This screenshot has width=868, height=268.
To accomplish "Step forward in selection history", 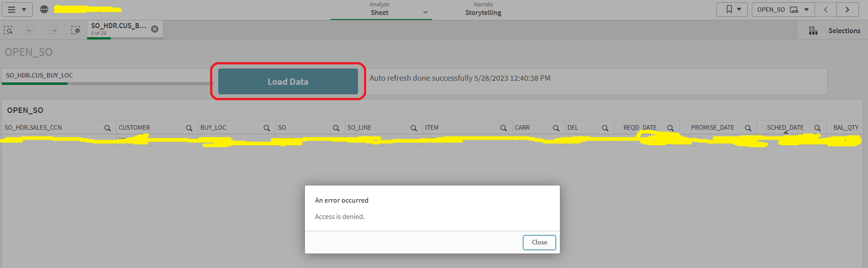I will coord(53,30).
